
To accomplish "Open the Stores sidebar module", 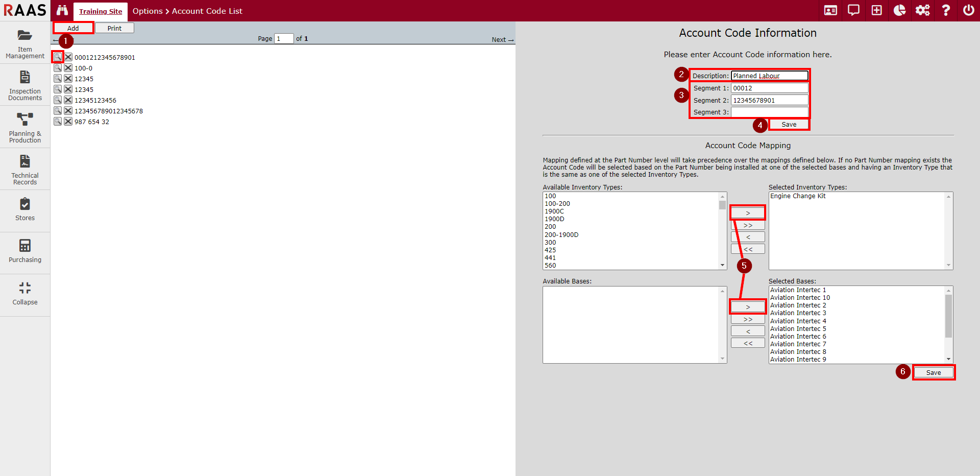I will tap(25, 210).
